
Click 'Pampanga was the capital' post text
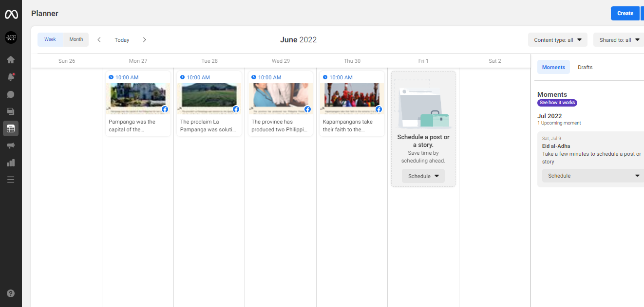pos(132,126)
